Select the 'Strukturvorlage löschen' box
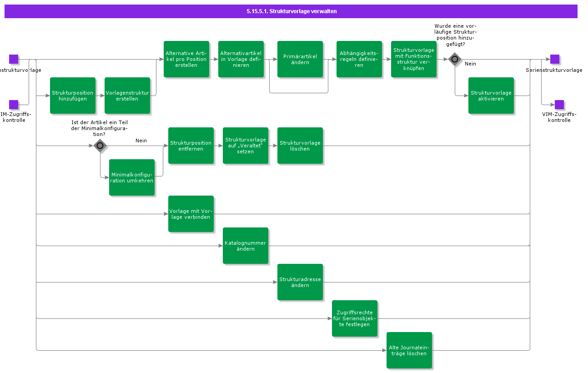 point(300,146)
